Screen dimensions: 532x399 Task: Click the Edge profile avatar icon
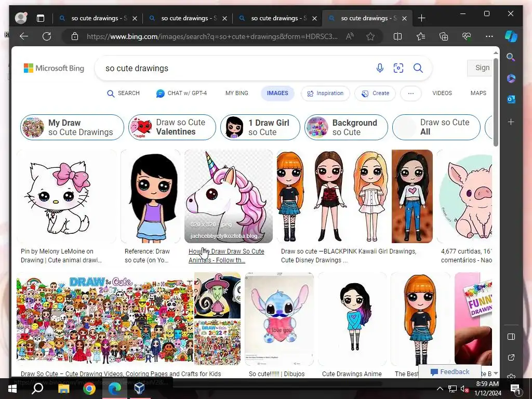pyautogui.click(x=21, y=18)
